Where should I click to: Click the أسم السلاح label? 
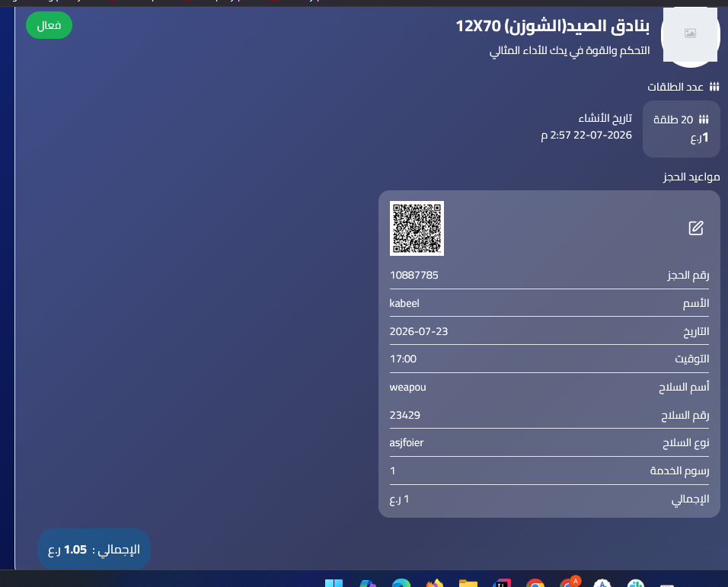click(x=684, y=387)
